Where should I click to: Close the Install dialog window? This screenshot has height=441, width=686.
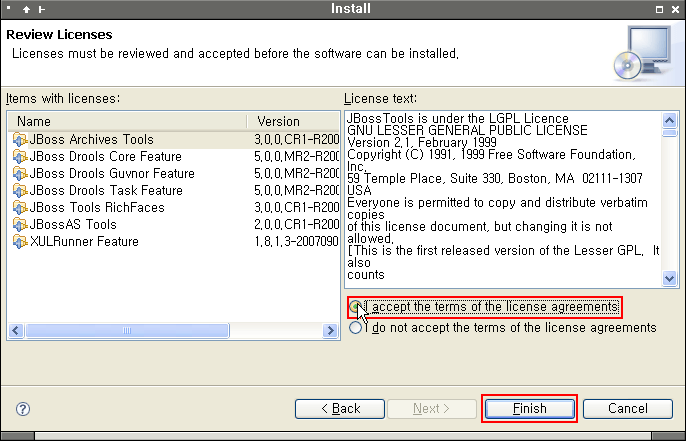(676, 9)
